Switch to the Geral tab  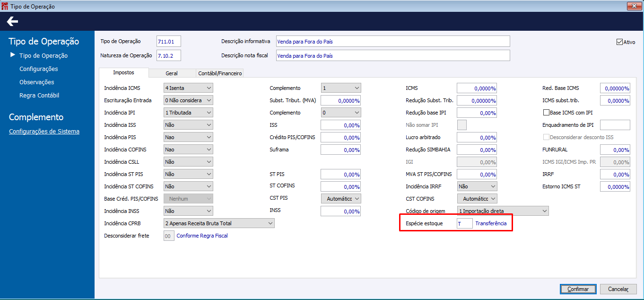point(172,73)
